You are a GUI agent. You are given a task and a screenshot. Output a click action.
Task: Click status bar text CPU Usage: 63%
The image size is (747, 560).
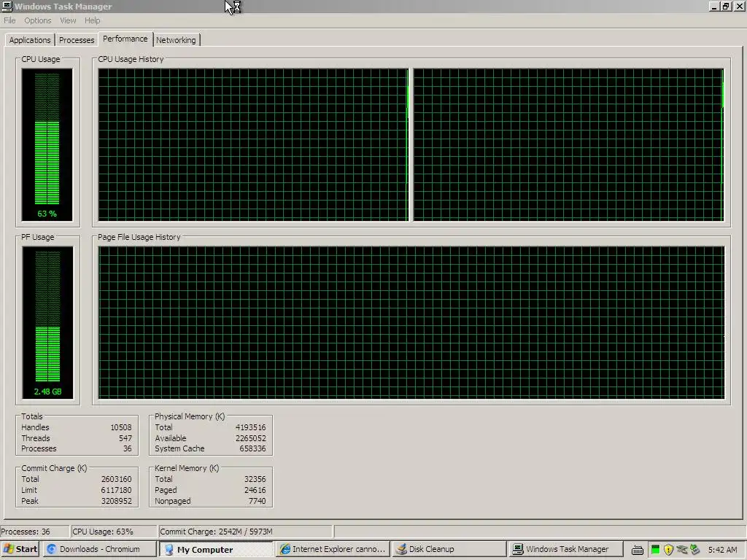(x=103, y=532)
